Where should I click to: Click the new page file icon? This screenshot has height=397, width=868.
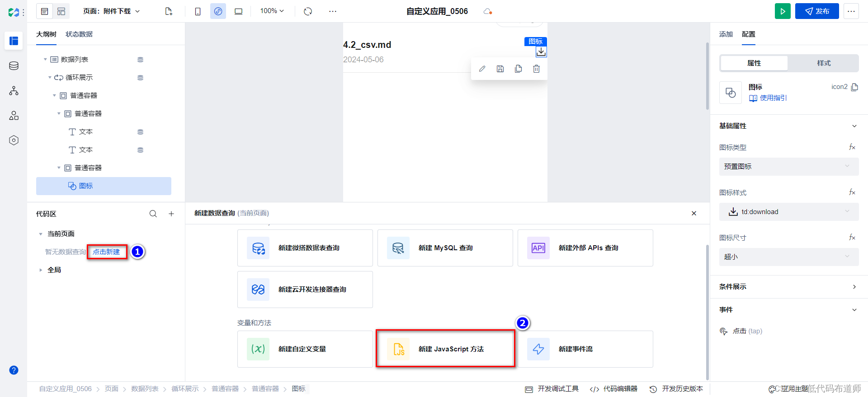tap(169, 11)
